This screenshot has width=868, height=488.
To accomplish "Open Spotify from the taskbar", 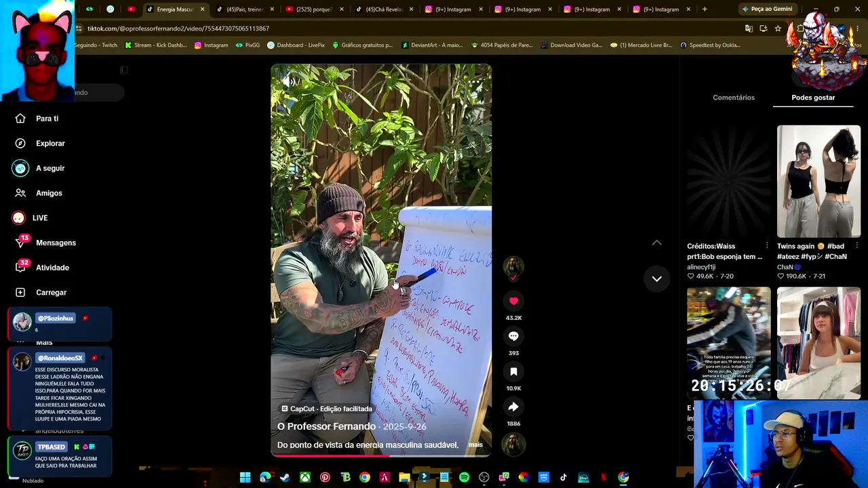I will coord(464,477).
